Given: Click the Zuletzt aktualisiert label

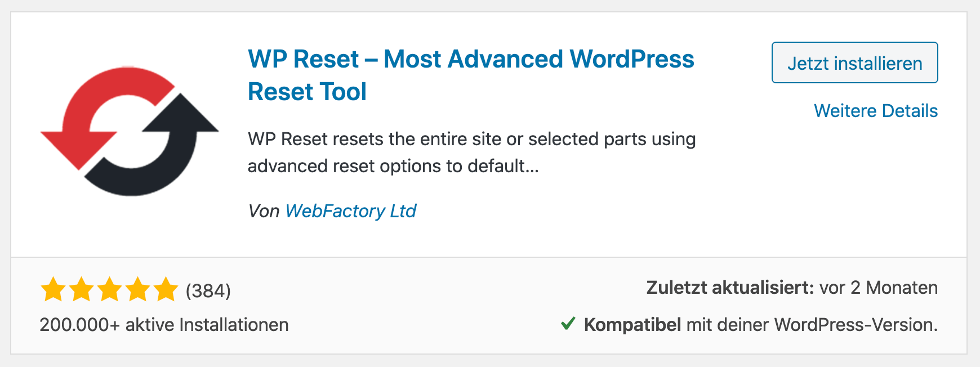Looking at the screenshot, I should click(x=730, y=288).
